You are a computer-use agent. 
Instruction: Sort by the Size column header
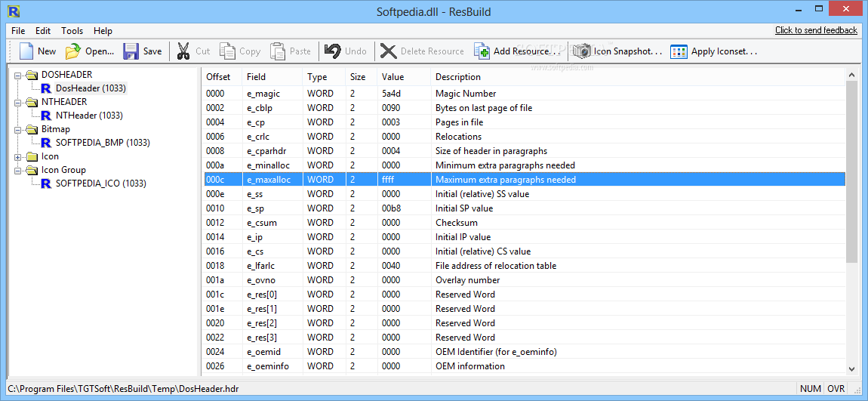pyautogui.click(x=362, y=77)
